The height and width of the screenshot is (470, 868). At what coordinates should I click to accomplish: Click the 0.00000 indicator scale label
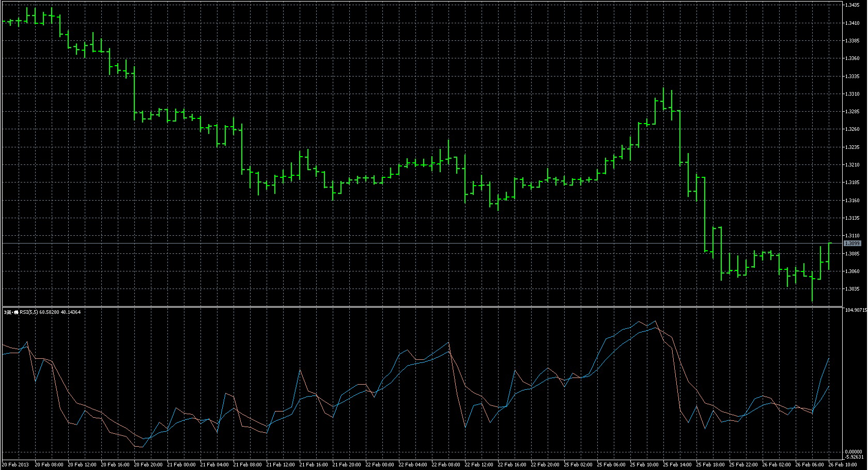coord(853,452)
